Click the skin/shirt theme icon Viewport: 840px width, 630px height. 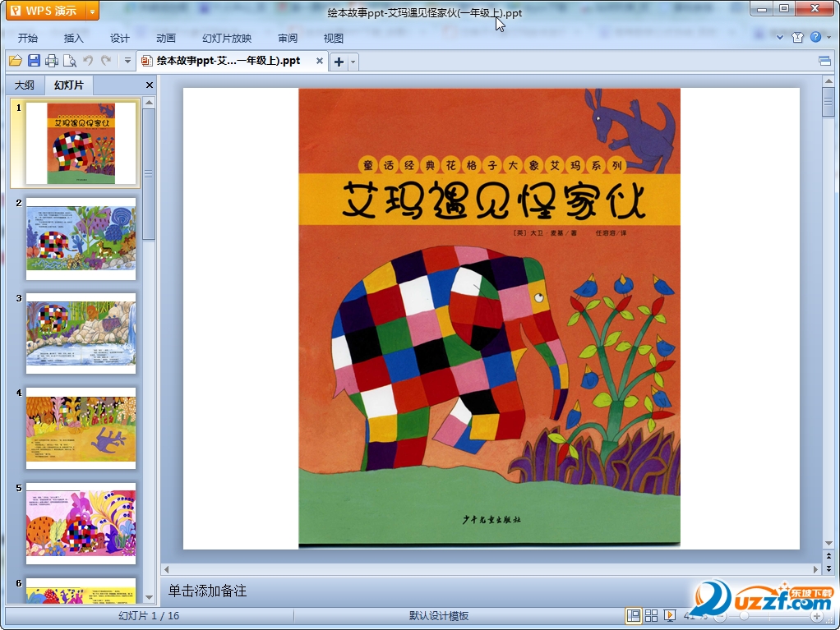click(798, 37)
